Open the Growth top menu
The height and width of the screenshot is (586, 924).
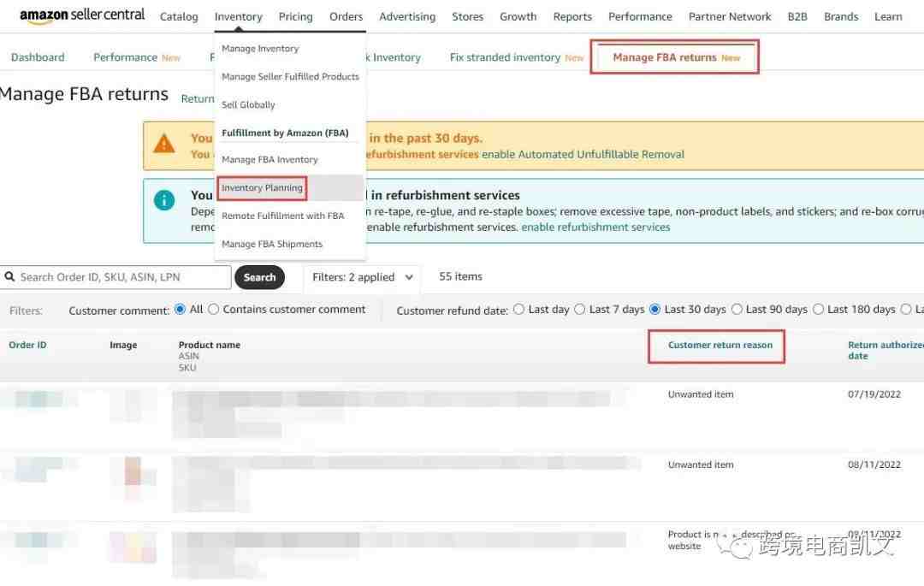coord(518,16)
